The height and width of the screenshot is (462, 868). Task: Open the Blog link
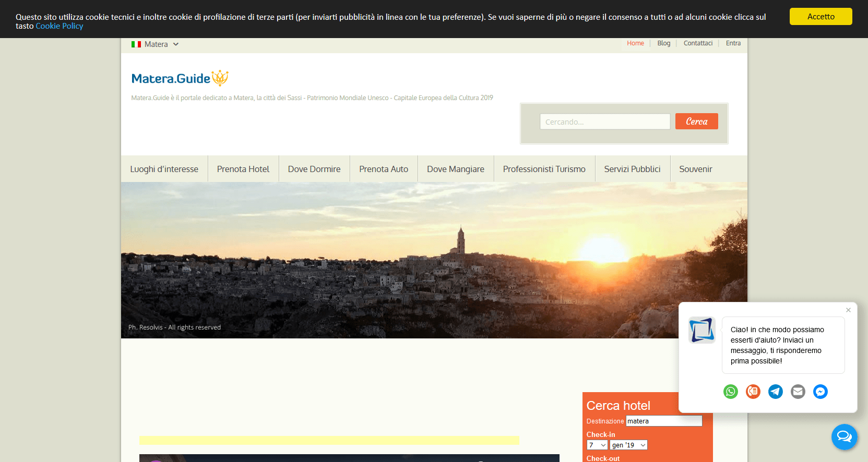click(x=664, y=43)
